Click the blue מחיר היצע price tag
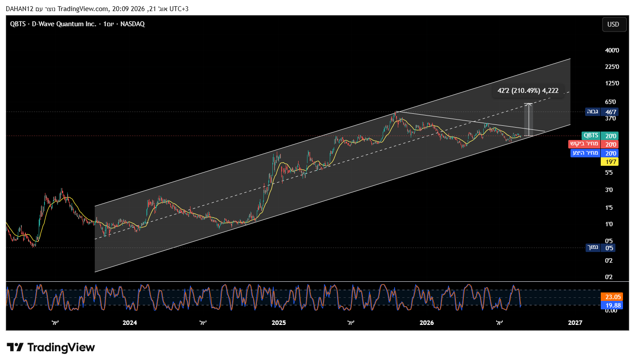 tap(585, 153)
